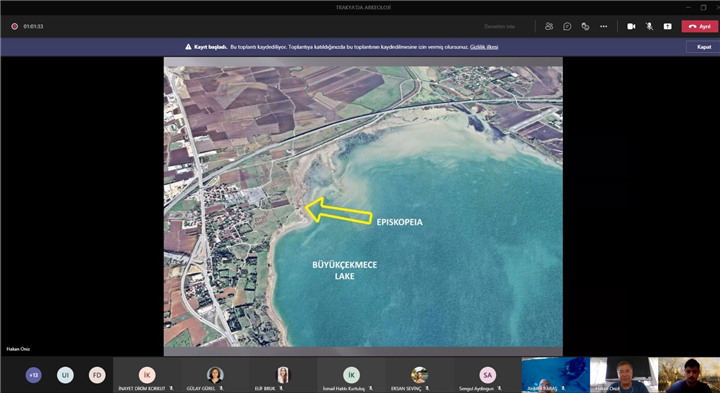Select the FD participant avatar
Image resolution: width=720 pixels, height=393 pixels.
97,375
